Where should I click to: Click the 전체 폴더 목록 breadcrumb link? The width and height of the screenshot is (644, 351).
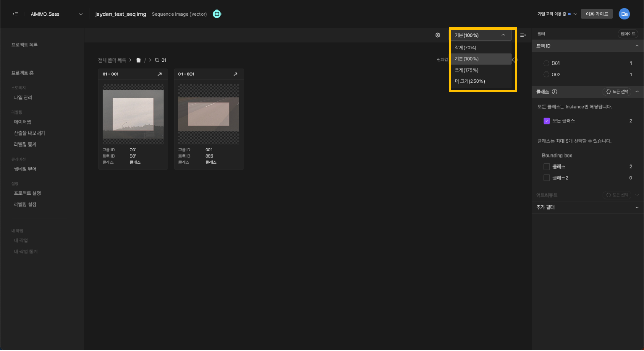(112, 60)
